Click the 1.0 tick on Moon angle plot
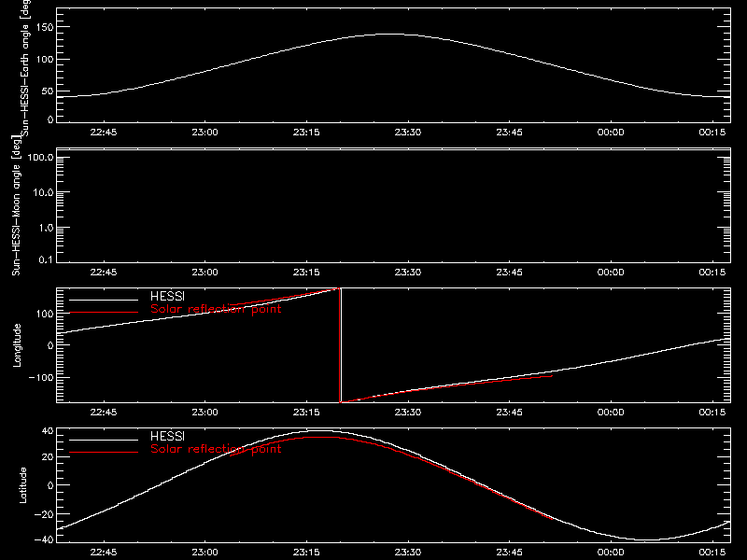This screenshot has height=560, width=747. click(46, 228)
